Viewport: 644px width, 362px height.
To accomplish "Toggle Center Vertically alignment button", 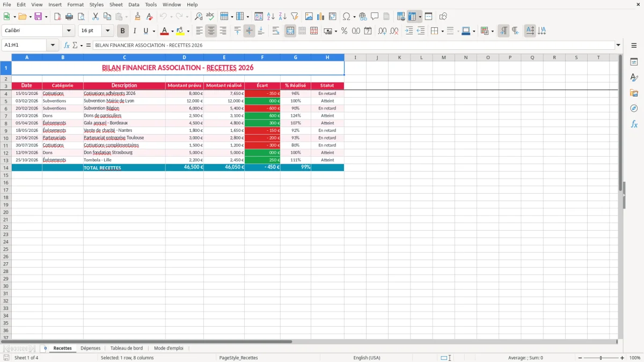I will point(249,31).
